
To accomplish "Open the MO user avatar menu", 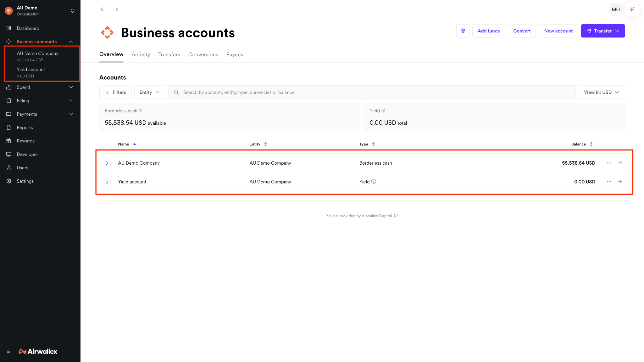I will click(616, 9).
